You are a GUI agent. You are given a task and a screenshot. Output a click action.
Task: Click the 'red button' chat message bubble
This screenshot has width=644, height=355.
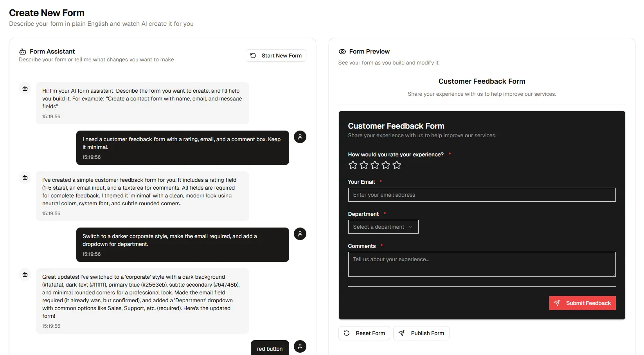tap(270, 348)
